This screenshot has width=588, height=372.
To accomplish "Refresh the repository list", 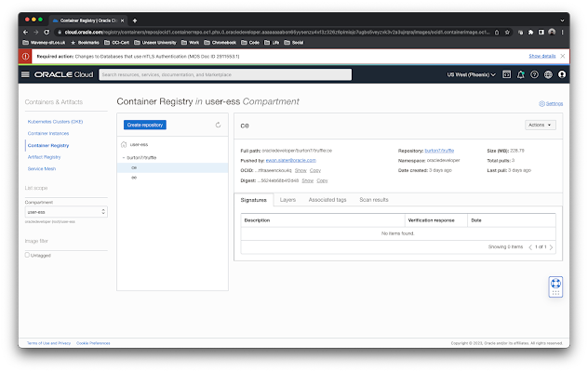I will click(218, 125).
